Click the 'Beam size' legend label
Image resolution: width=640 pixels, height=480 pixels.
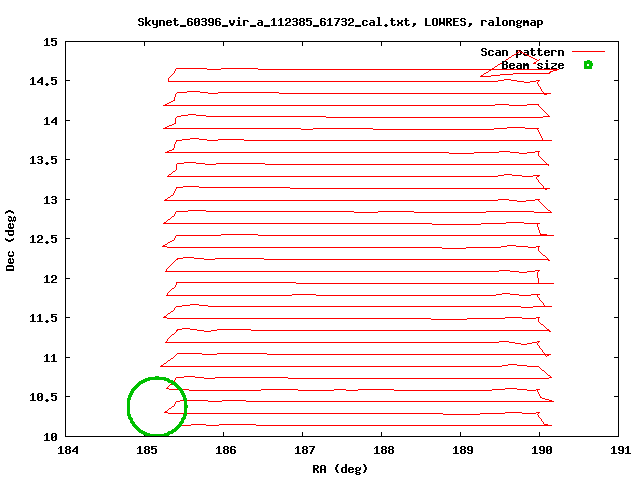(533, 65)
